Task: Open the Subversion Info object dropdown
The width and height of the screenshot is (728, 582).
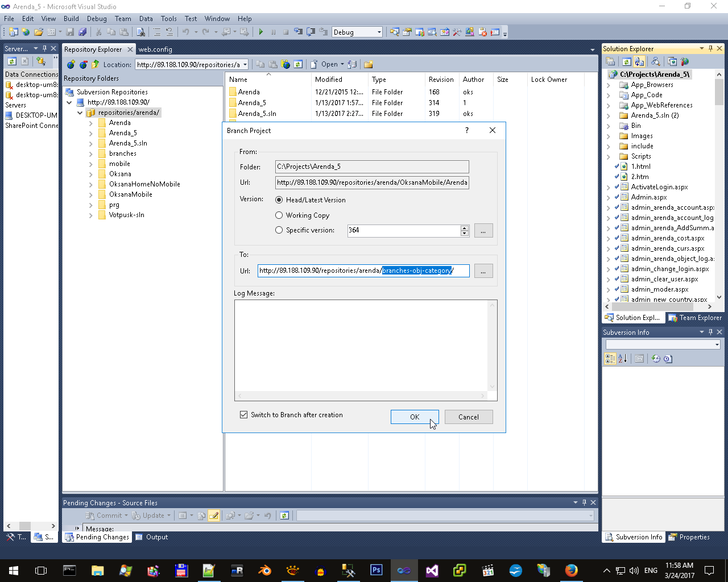Action: coord(717,344)
